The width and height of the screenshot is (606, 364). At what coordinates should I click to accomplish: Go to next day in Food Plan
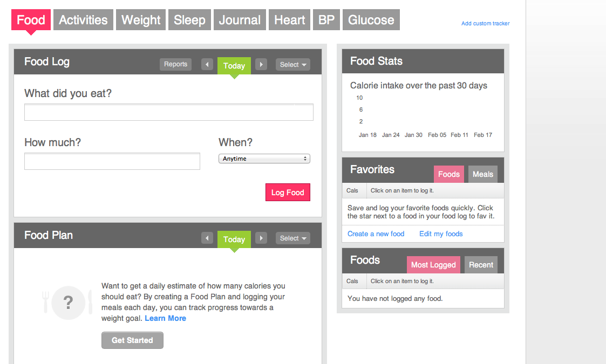(x=261, y=238)
